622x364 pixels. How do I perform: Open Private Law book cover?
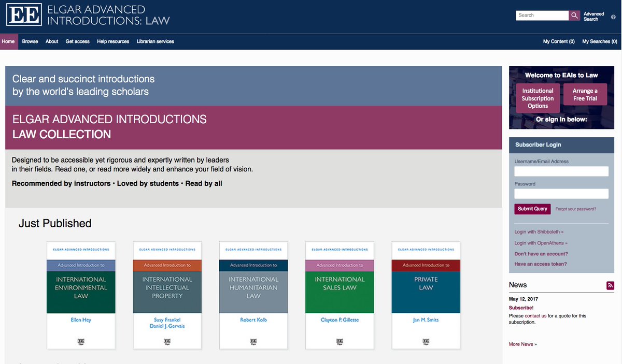tap(426, 295)
